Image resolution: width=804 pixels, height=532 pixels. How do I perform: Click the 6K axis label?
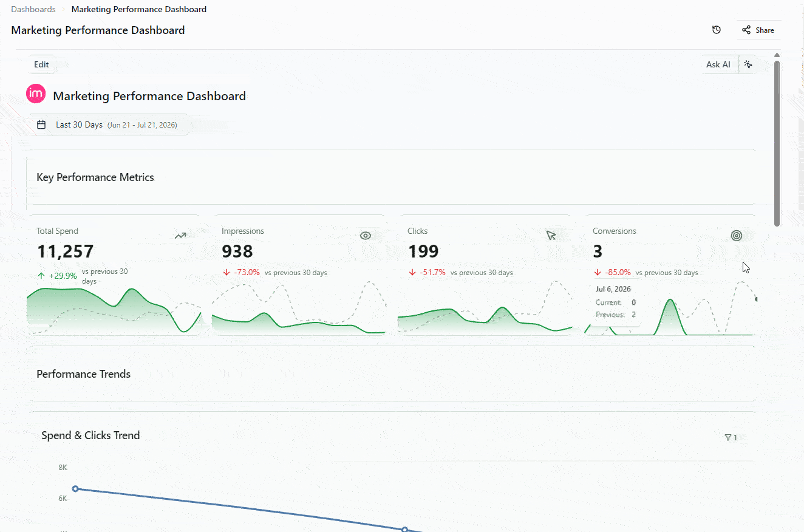63,498
